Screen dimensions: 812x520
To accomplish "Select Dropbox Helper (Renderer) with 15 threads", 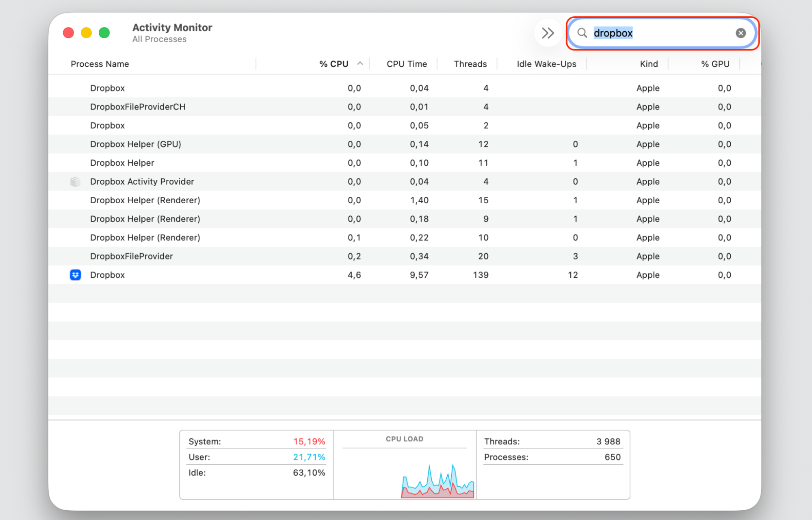I will coord(405,200).
